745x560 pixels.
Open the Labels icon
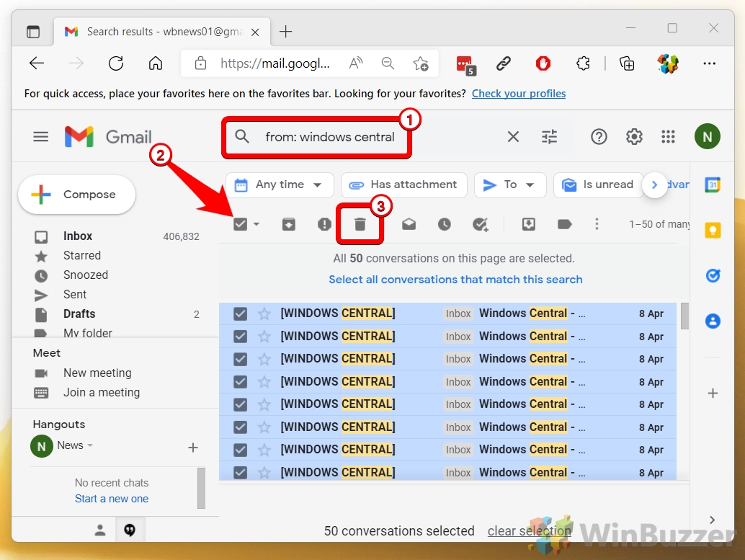coord(564,224)
